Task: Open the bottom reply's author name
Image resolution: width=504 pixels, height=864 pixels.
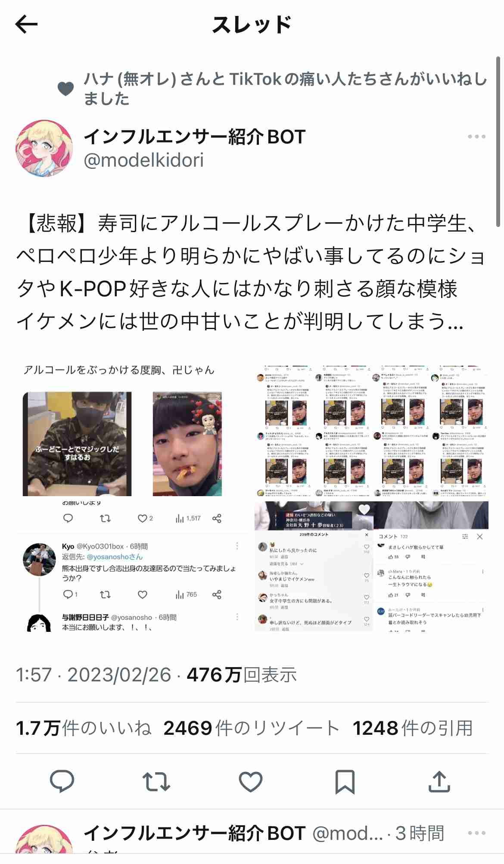Action: [195, 833]
